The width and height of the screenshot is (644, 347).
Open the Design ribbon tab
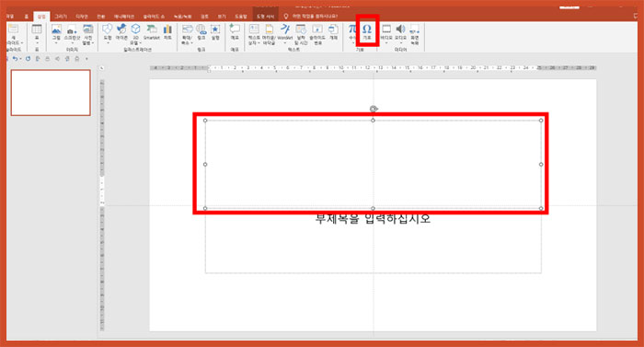[82, 17]
